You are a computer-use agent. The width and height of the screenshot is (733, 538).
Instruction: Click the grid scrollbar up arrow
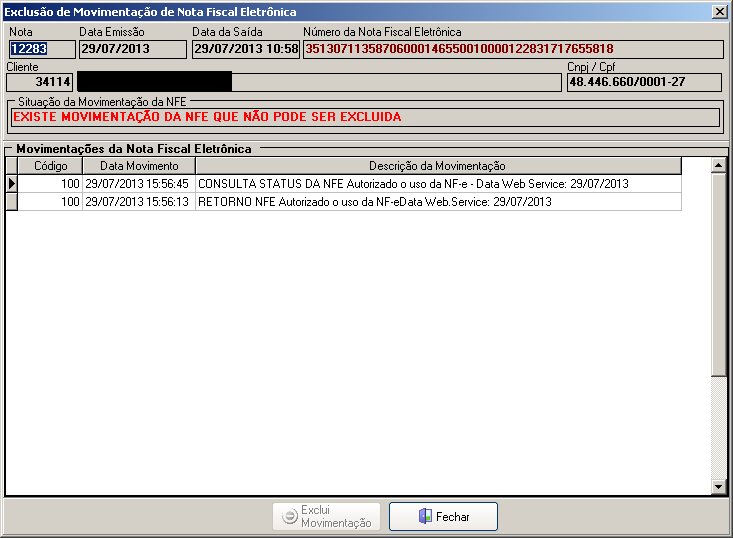pos(719,165)
